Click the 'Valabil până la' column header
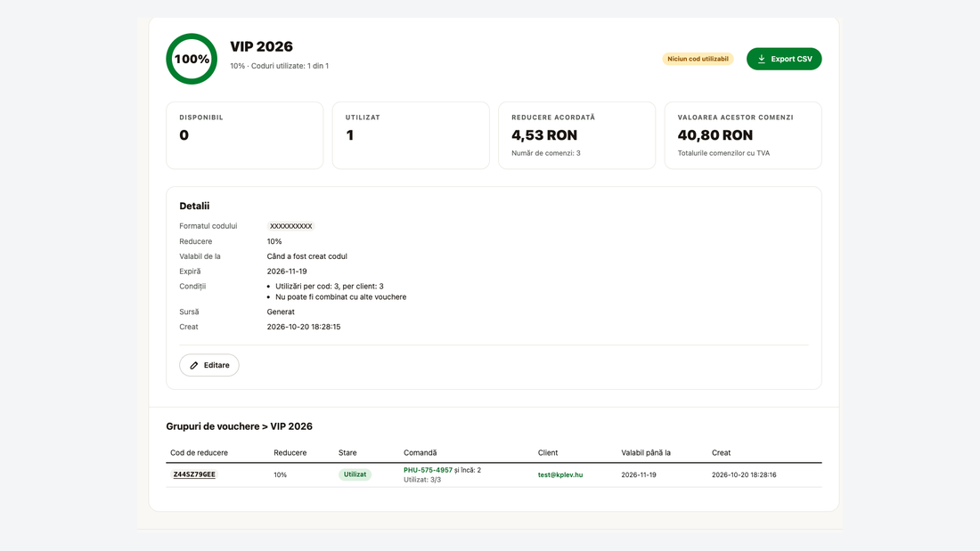 646,453
